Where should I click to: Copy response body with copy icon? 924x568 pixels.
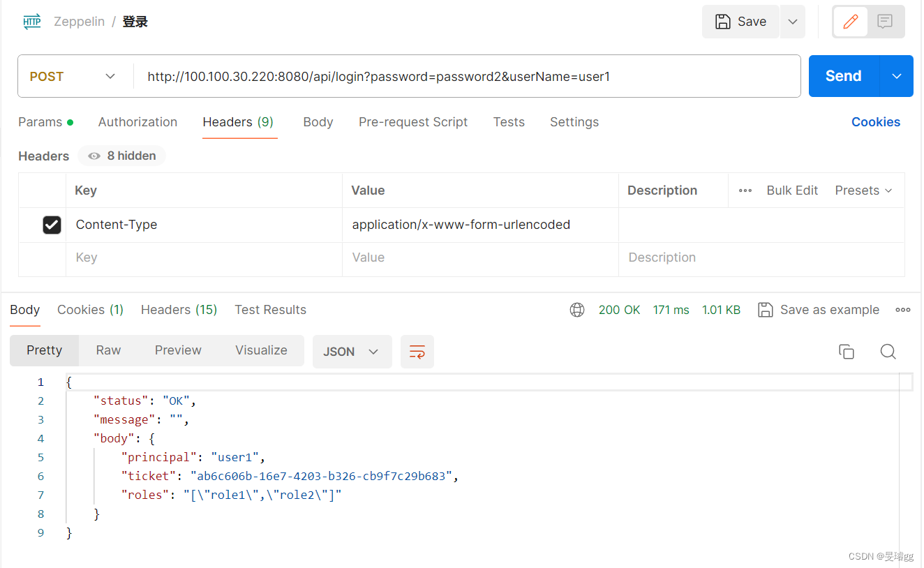[847, 352]
